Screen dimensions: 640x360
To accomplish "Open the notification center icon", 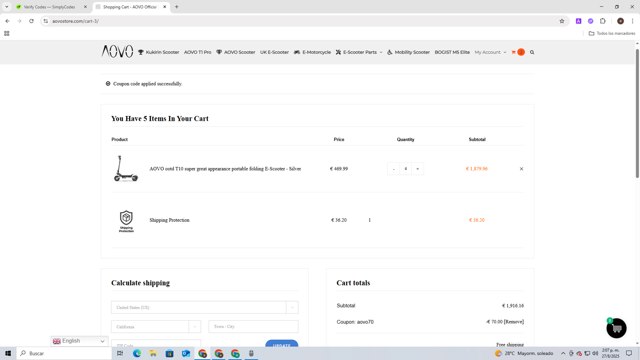I will [x=629, y=353].
